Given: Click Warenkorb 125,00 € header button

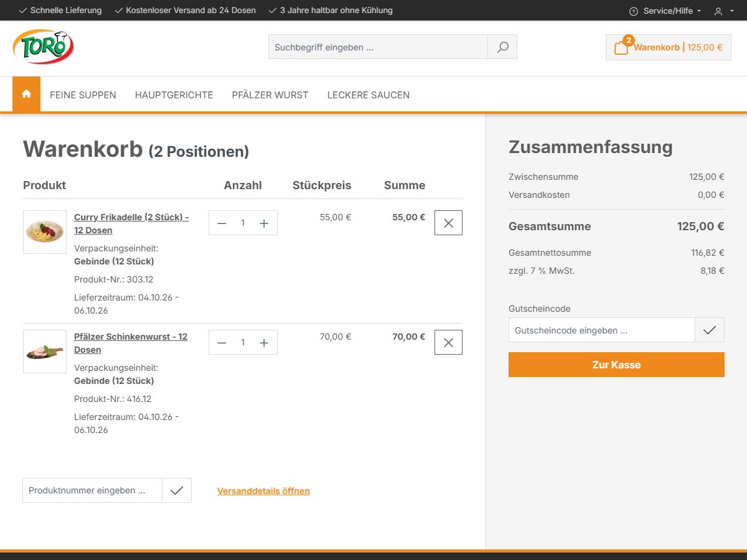Looking at the screenshot, I should click(669, 47).
